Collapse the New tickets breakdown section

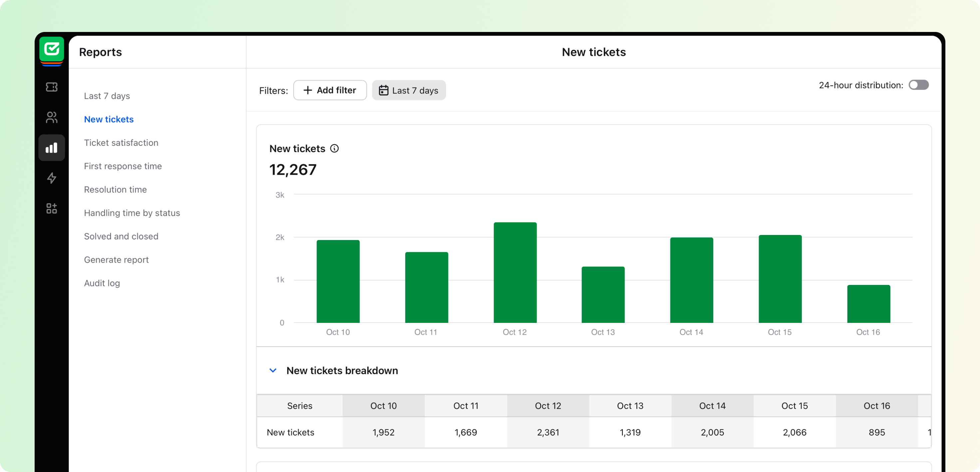coord(273,370)
